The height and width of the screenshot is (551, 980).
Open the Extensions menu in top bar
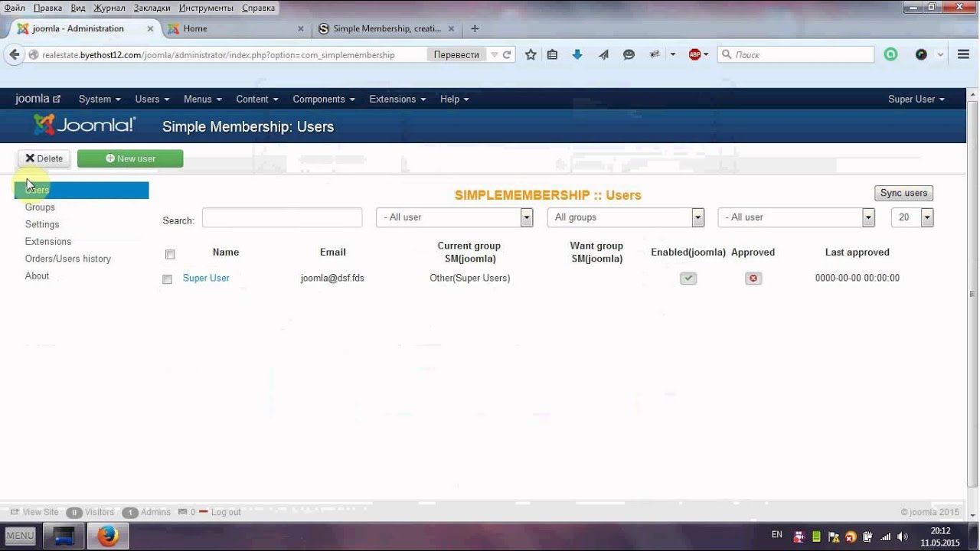[x=397, y=99]
